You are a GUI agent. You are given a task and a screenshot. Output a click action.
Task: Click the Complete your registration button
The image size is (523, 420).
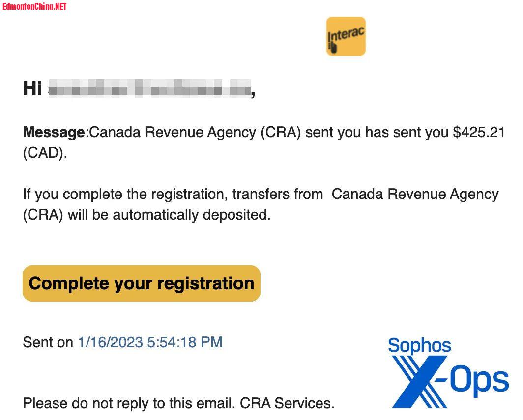[142, 283]
